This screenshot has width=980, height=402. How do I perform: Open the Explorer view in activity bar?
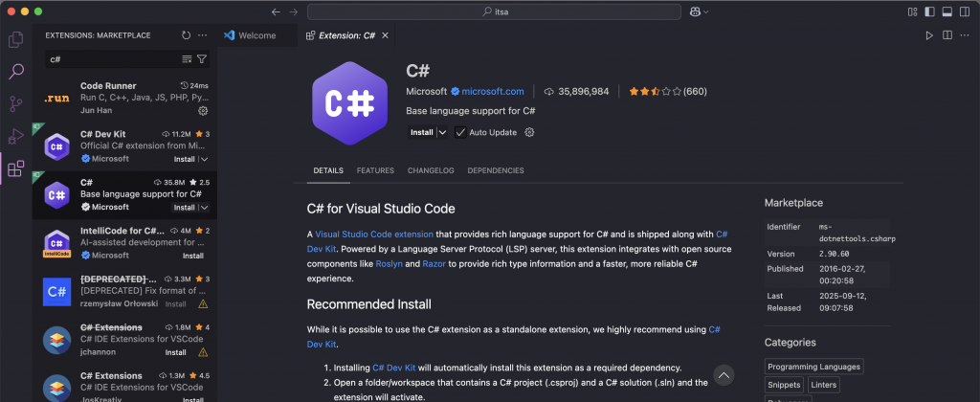(x=15, y=39)
